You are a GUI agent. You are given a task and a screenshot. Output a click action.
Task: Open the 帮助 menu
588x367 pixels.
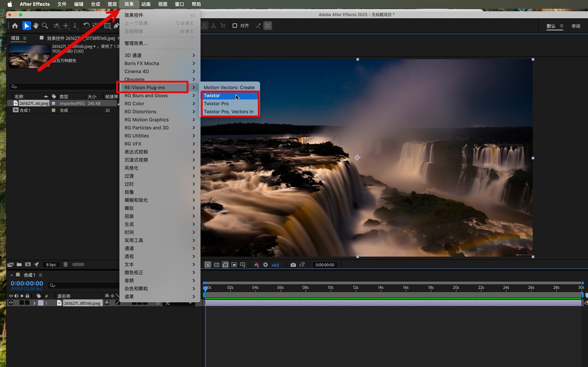tap(196, 4)
